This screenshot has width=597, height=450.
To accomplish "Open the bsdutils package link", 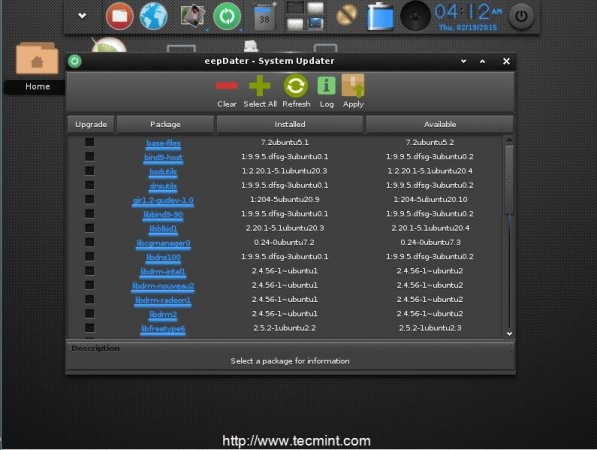I will click(x=163, y=172).
